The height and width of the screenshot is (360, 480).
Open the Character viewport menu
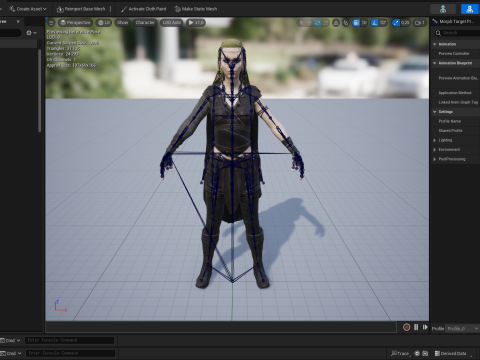tap(145, 23)
